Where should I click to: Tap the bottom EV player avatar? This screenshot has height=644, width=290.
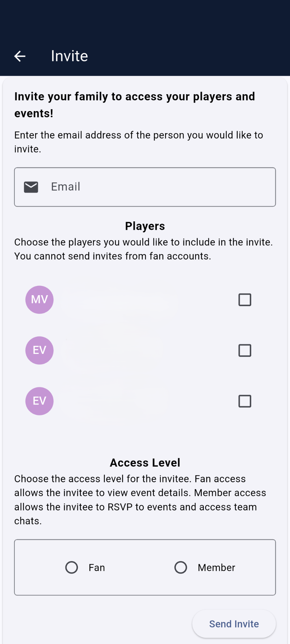[x=40, y=401]
